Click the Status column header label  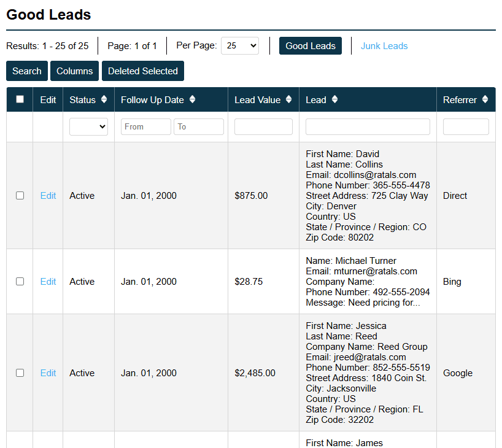point(83,99)
